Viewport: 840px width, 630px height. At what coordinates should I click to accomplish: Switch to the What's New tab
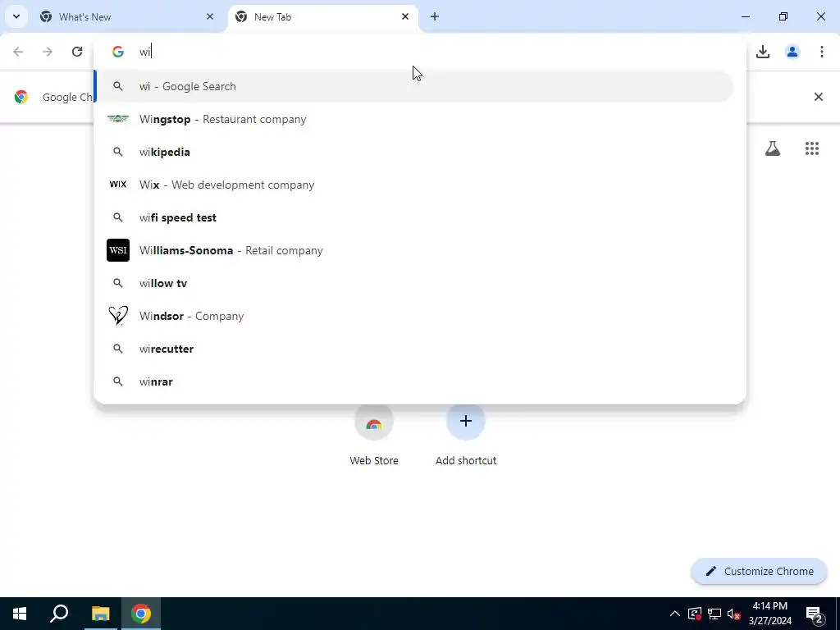click(127, 17)
